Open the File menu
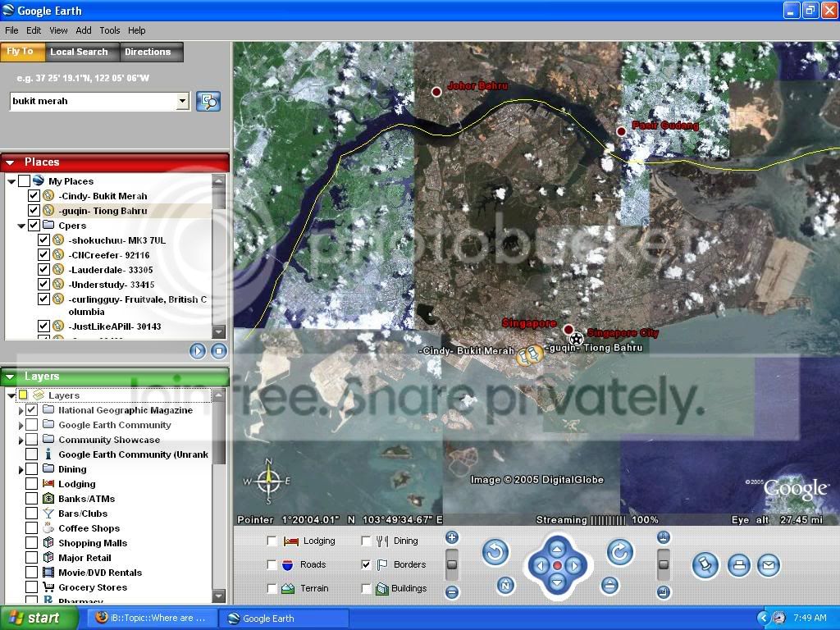The image size is (840, 630). click(11, 30)
